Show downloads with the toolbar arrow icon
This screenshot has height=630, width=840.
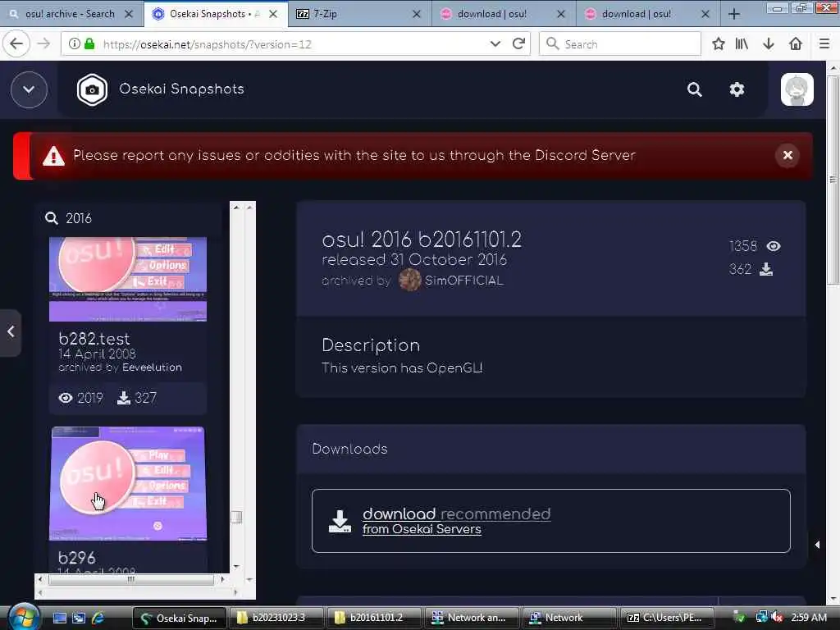pos(769,44)
